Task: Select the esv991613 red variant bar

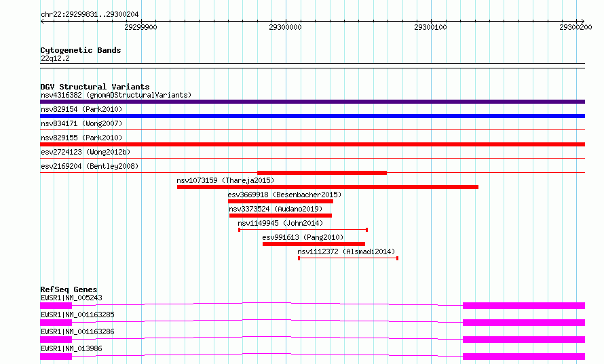Action: pos(314,244)
